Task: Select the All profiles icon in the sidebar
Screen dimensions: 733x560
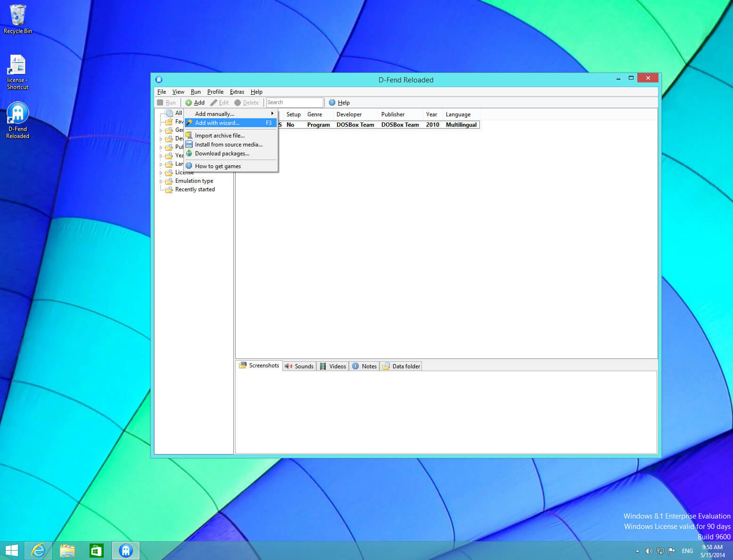Action: click(169, 113)
